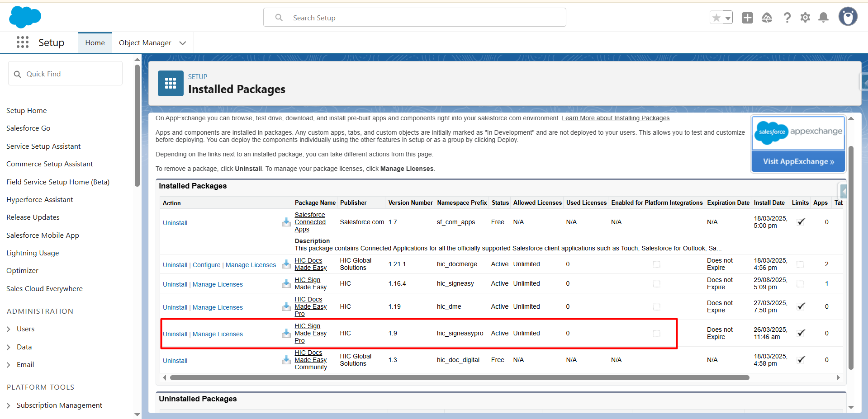Switch to the Home tab
Image resolution: width=868 pixels, height=419 pixels.
pyautogui.click(x=95, y=43)
